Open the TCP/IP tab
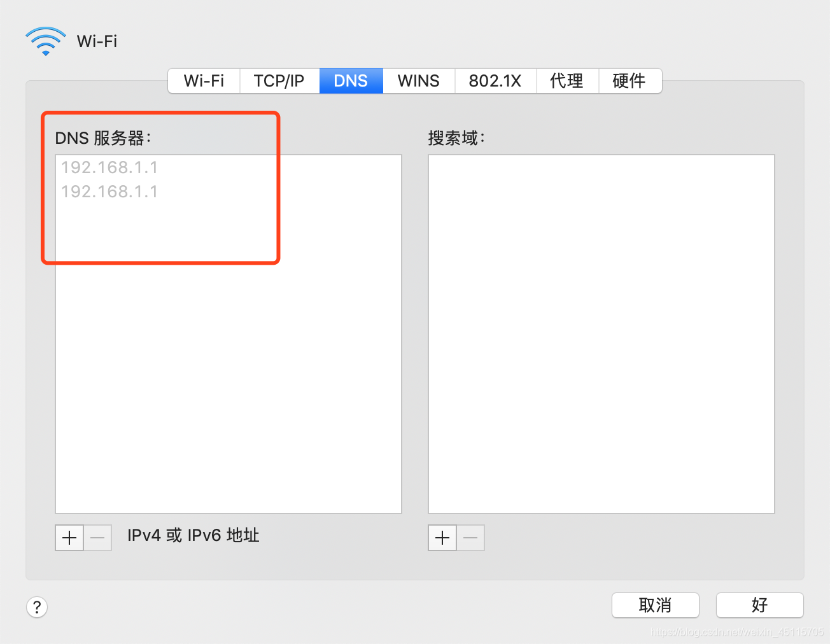The height and width of the screenshot is (644, 830). click(279, 81)
